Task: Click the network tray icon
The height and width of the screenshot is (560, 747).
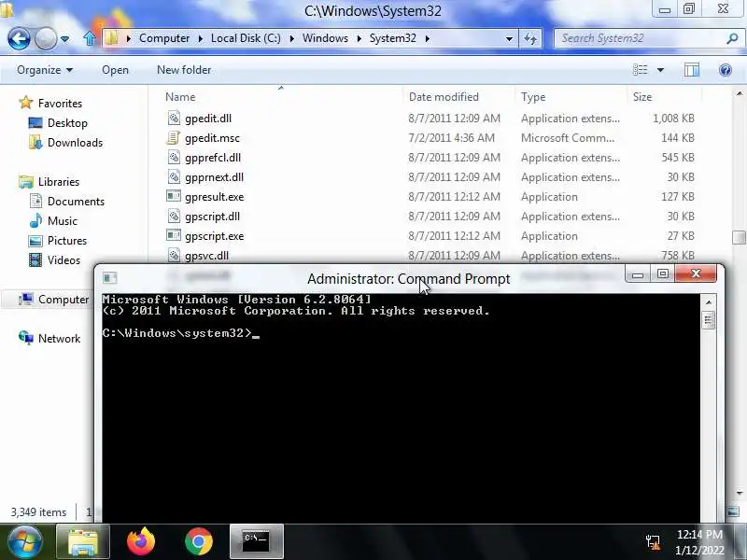Action: pos(653,542)
